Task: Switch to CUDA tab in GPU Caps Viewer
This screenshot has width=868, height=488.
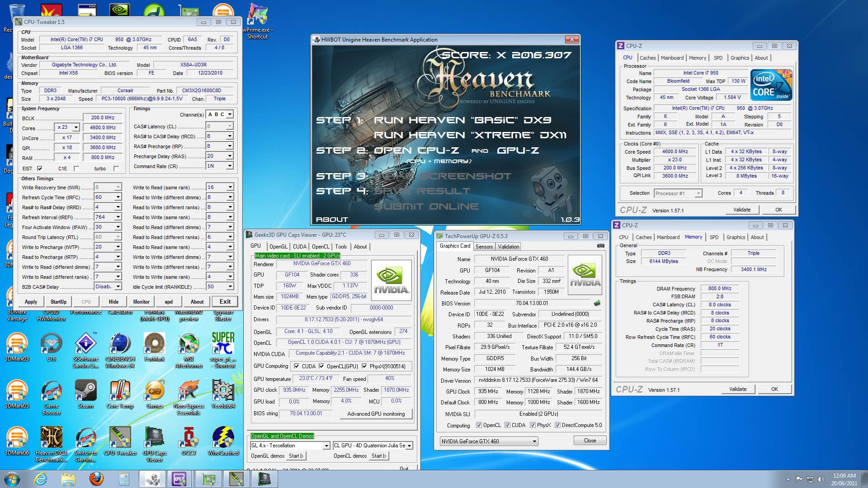Action: [x=299, y=247]
